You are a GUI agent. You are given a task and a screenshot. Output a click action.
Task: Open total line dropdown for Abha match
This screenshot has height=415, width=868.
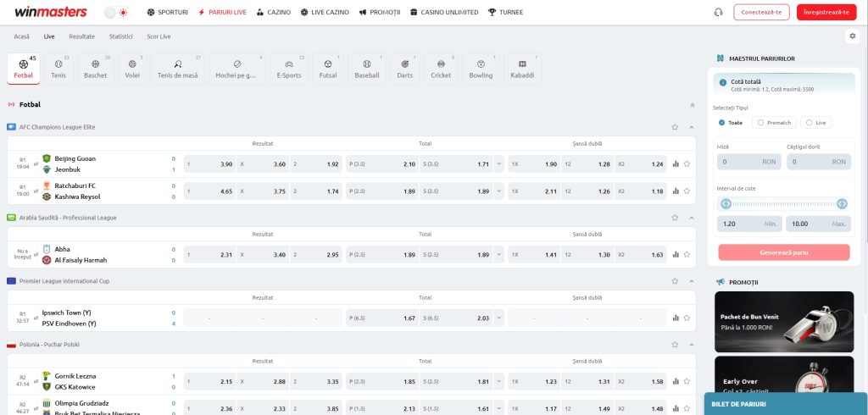[x=498, y=255]
